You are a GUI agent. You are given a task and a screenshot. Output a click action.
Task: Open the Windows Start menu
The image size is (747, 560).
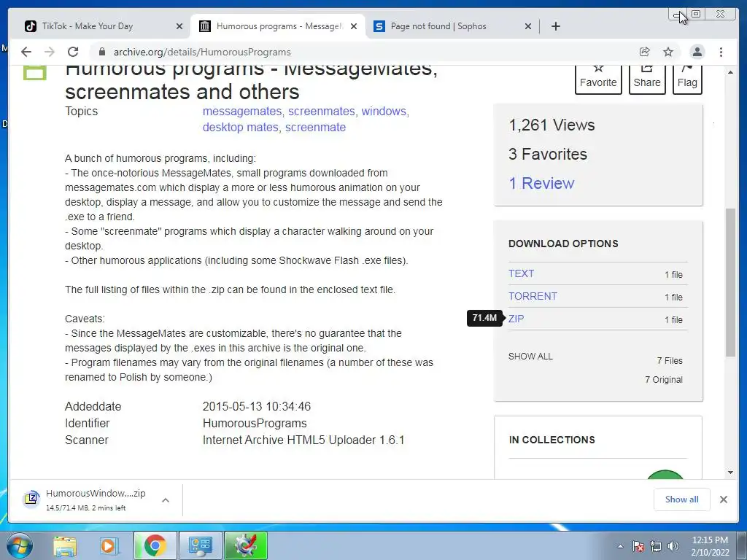pos(19,545)
